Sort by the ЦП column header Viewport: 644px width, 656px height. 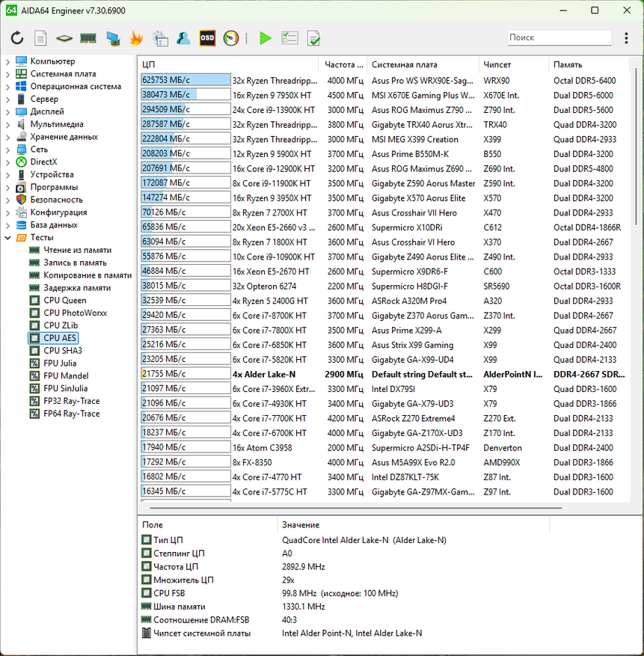(228, 64)
